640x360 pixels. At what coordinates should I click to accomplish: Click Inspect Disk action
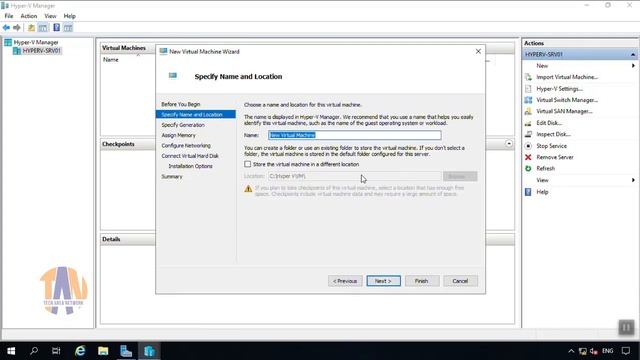(553, 134)
